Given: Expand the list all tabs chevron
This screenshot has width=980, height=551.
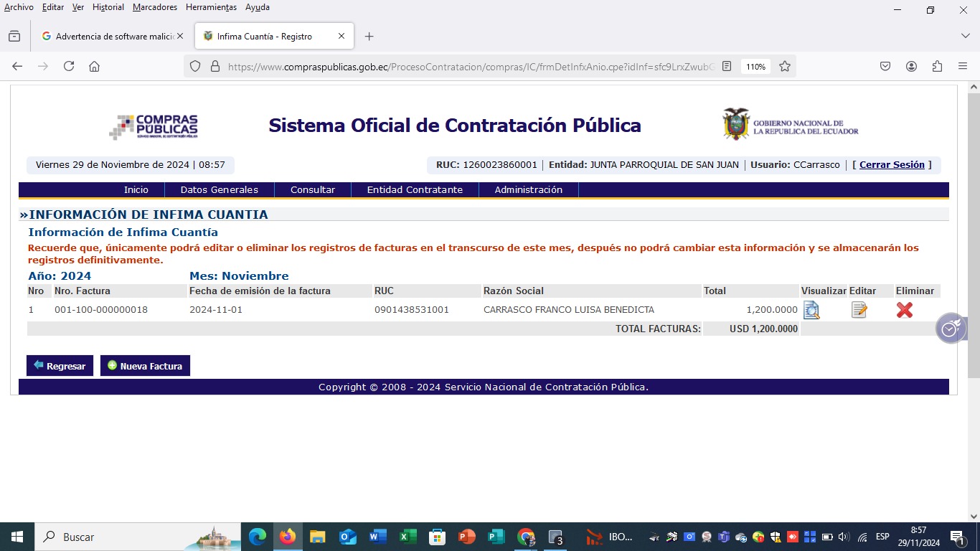Looking at the screenshot, I should (x=965, y=36).
